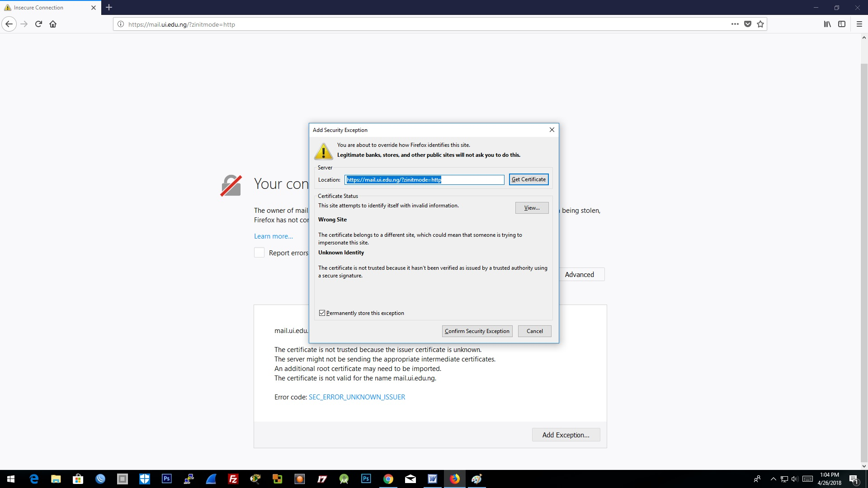Check the Report errors checkbox
Screen dimensions: 868x488
click(x=259, y=253)
